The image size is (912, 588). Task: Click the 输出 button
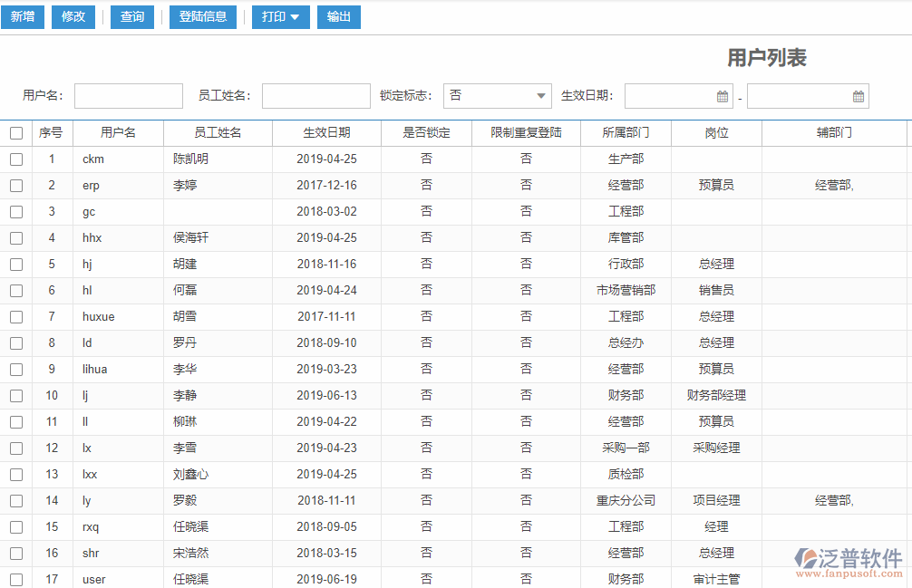point(338,16)
